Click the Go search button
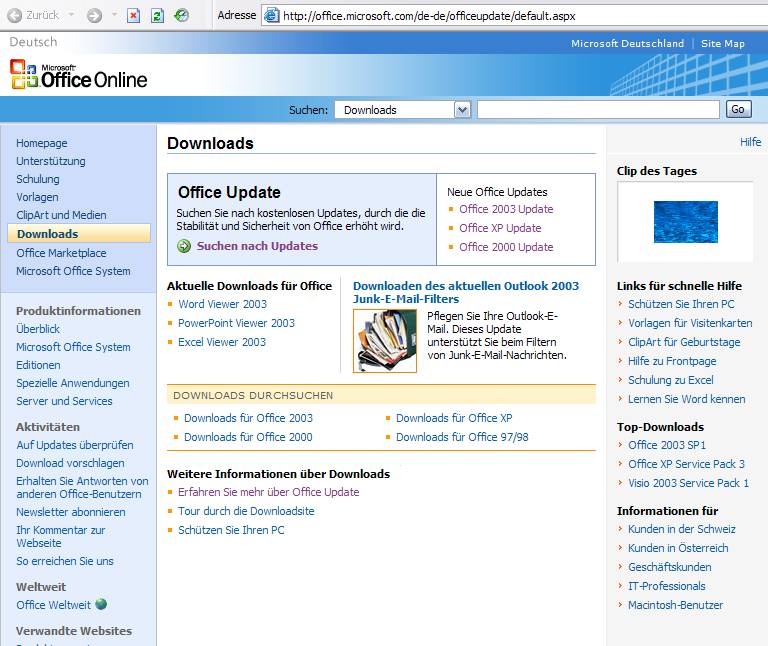This screenshot has height=646, width=768. [738, 109]
